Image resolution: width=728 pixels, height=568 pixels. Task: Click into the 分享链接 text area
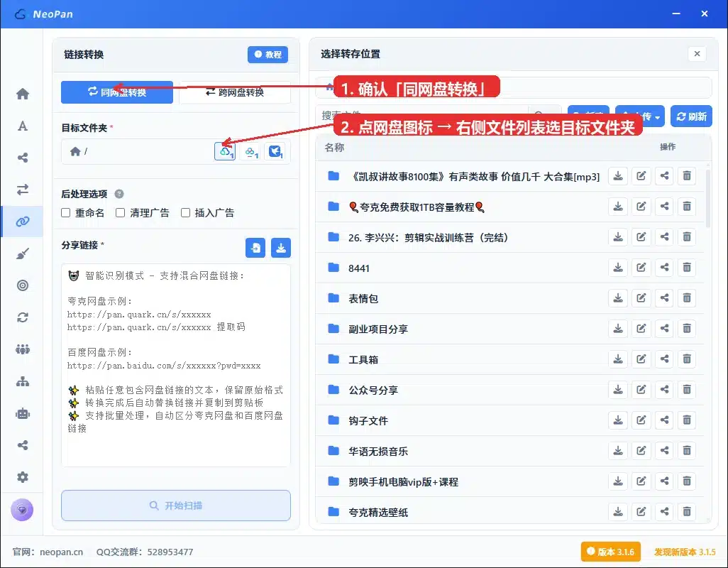click(x=176, y=365)
